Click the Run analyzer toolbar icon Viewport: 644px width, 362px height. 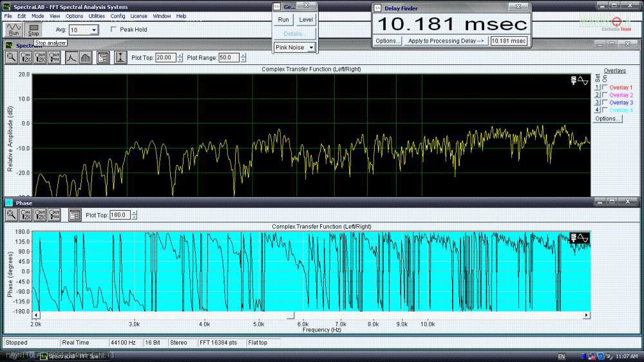(14, 30)
